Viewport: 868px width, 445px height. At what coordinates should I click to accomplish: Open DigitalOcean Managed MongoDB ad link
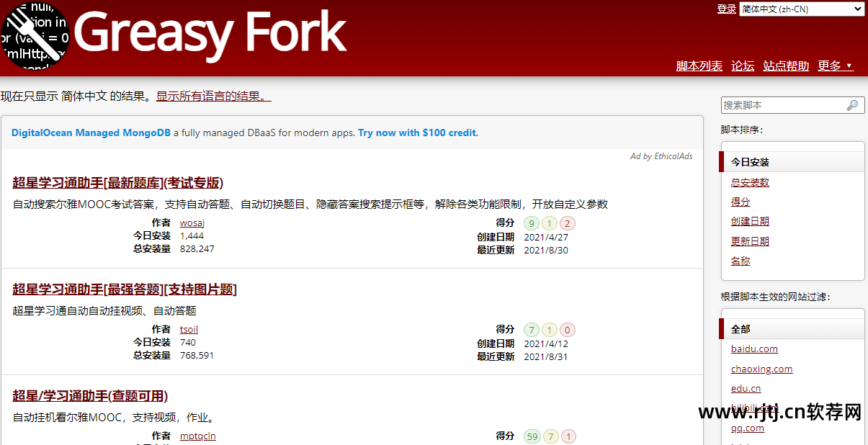pyautogui.click(x=91, y=132)
